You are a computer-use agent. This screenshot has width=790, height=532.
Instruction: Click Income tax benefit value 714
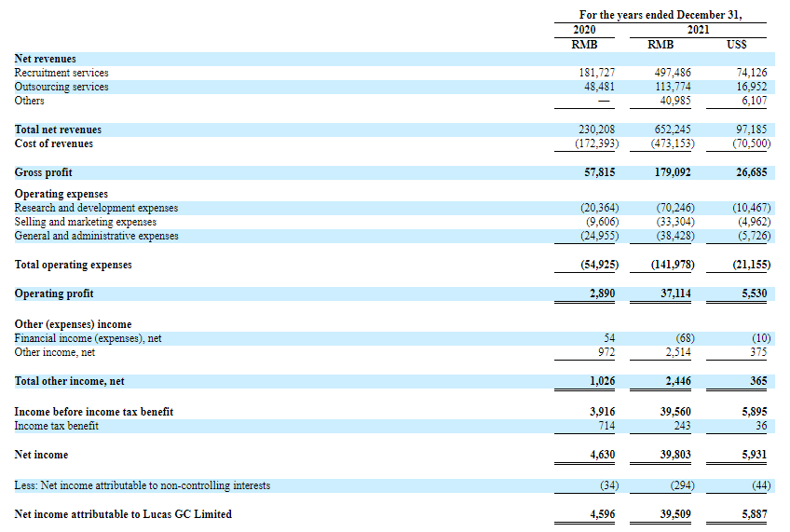click(606, 426)
